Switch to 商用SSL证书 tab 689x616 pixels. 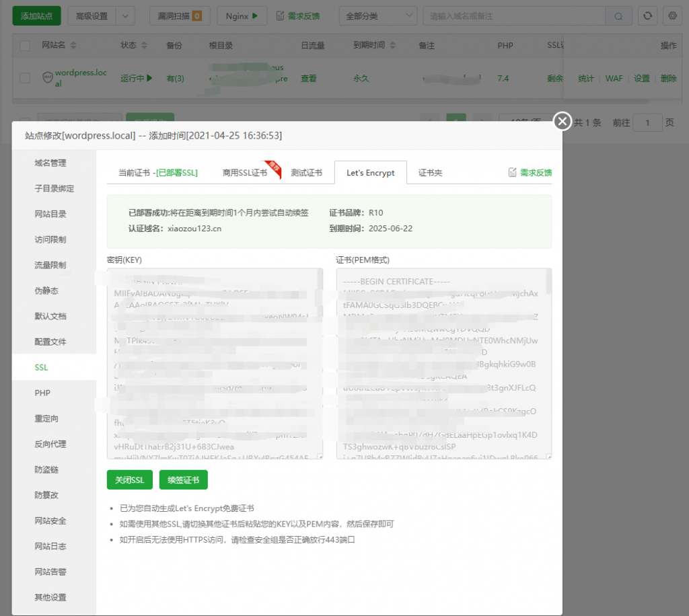(x=245, y=173)
